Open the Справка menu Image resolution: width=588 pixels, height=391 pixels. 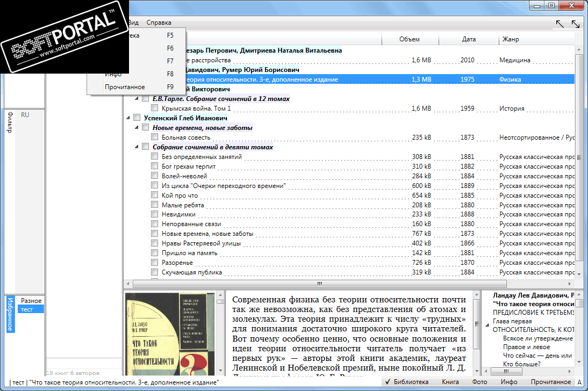tap(159, 23)
